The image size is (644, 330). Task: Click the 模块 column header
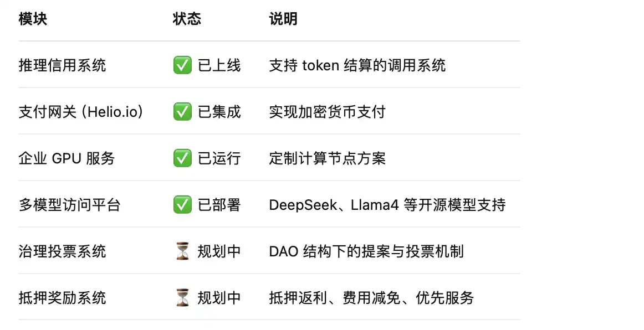[33, 19]
